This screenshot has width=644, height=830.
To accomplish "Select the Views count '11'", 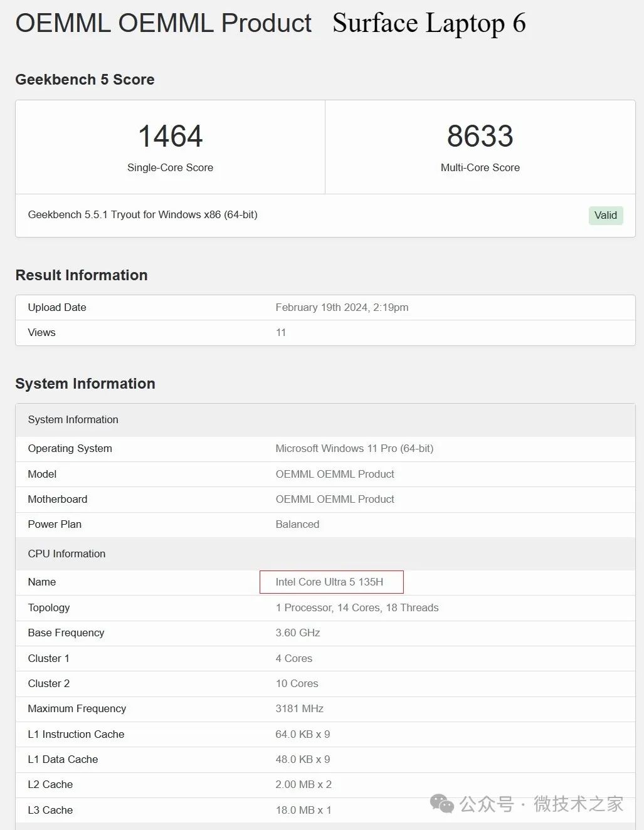I will coord(281,332).
